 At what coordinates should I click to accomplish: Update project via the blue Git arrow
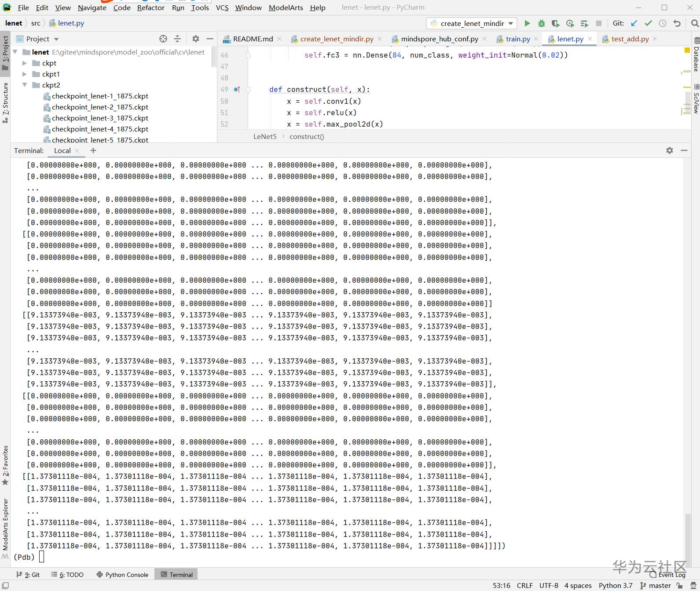(634, 23)
